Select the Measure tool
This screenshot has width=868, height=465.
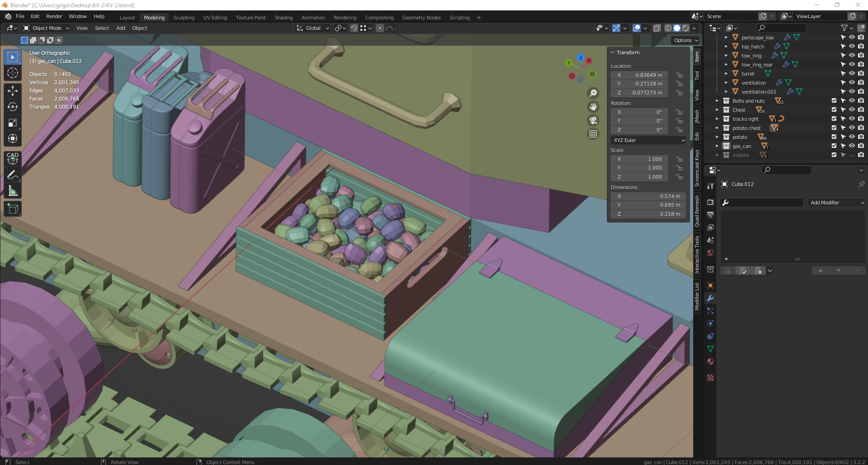click(x=13, y=191)
